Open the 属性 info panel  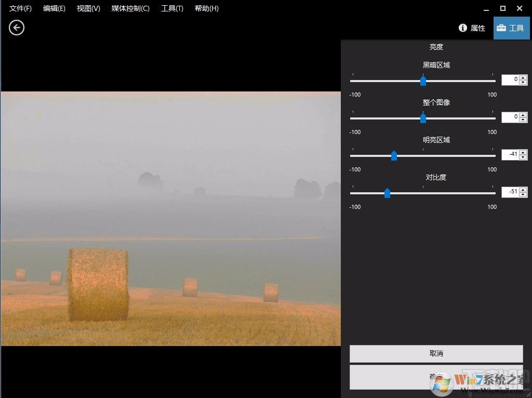click(x=472, y=28)
